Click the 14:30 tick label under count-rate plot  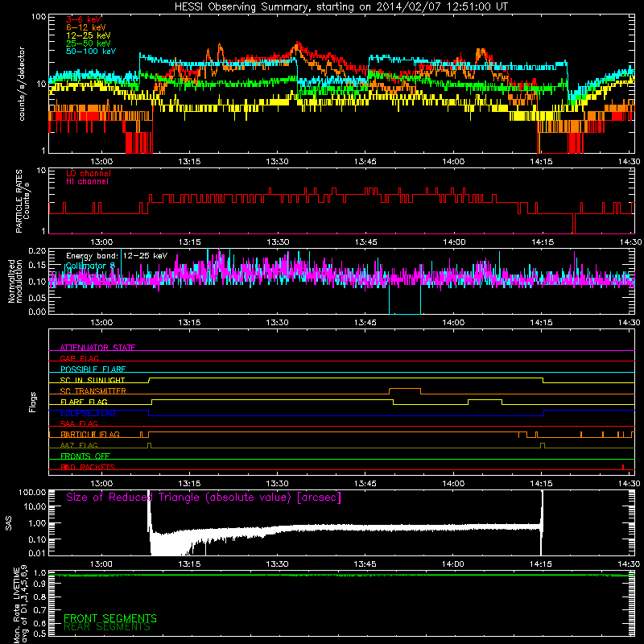point(629,162)
